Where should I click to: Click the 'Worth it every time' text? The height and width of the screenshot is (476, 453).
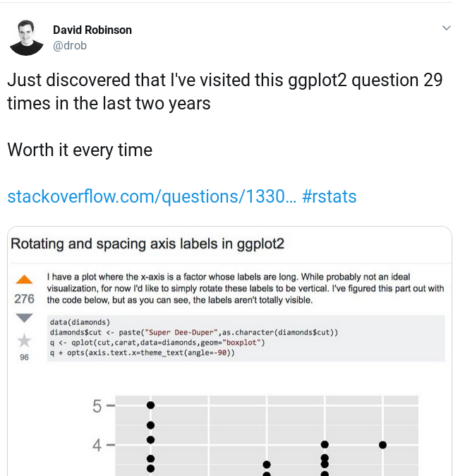(x=80, y=150)
